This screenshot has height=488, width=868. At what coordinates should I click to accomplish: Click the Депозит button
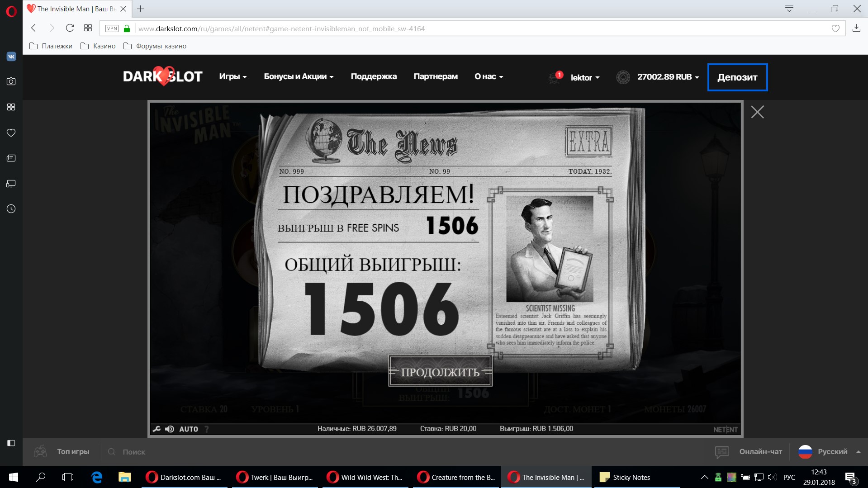pos(737,77)
